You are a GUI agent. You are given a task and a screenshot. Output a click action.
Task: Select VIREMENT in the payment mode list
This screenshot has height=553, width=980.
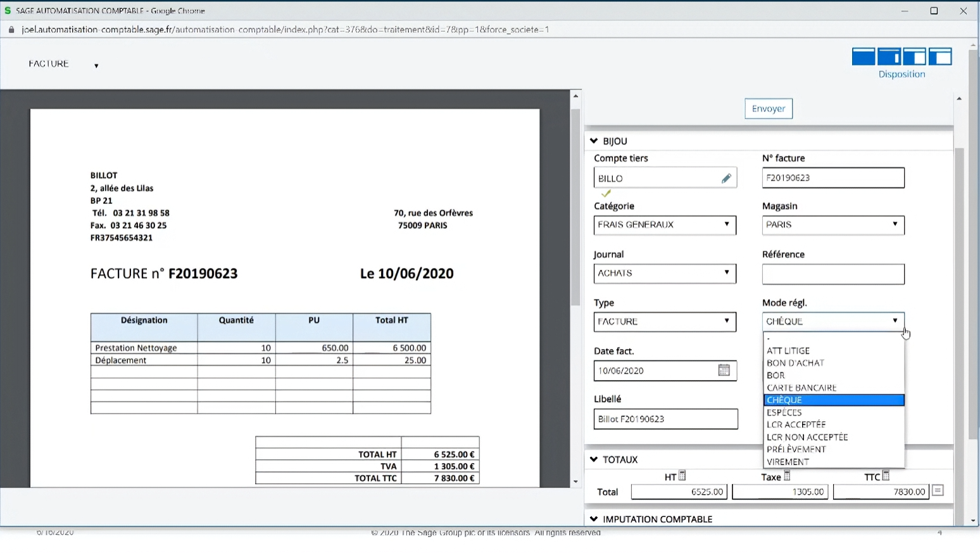tap(788, 462)
